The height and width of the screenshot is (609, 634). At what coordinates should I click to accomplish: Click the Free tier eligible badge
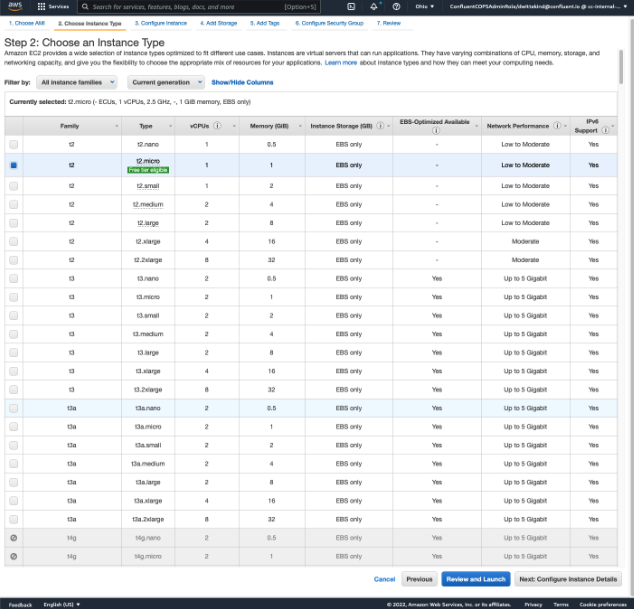click(148, 170)
